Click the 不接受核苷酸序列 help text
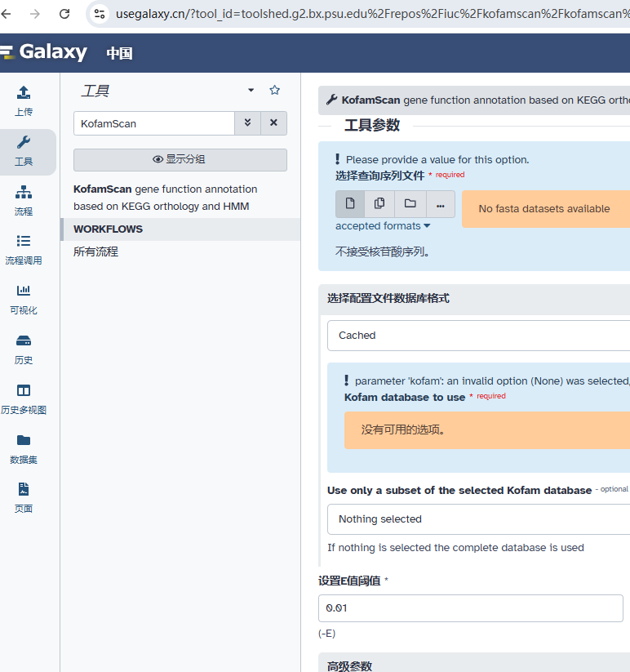The image size is (630, 672). click(383, 251)
